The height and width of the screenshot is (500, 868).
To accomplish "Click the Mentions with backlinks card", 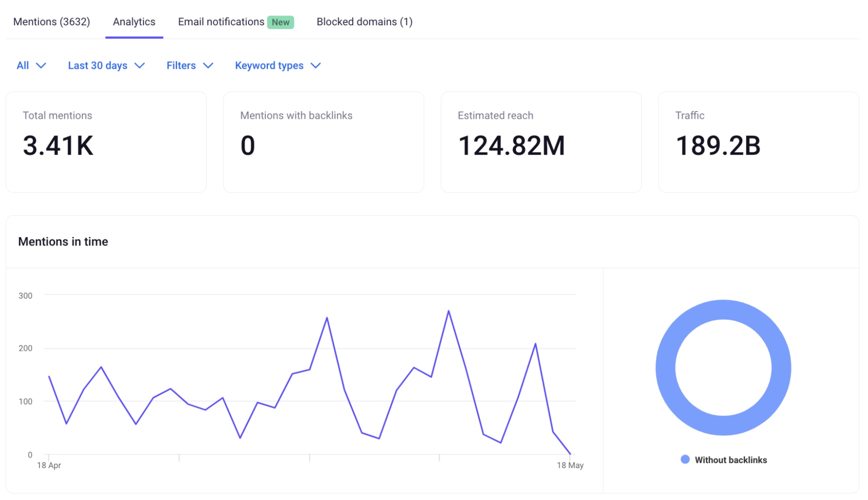I will pyautogui.click(x=323, y=142).
